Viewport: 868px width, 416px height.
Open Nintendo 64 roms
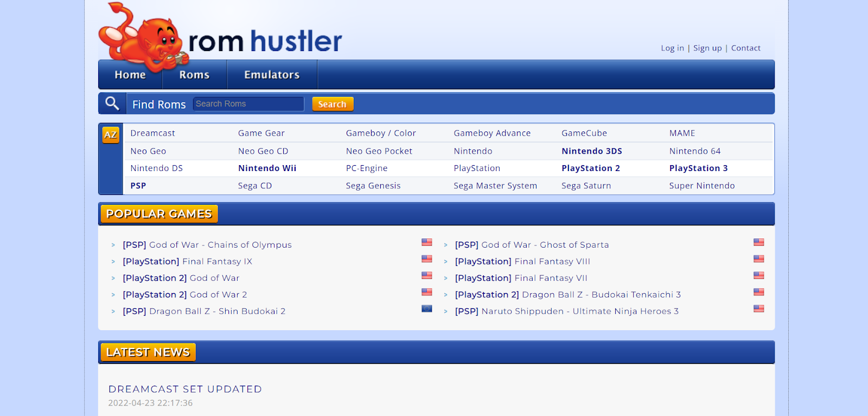(x=695, y=151)
